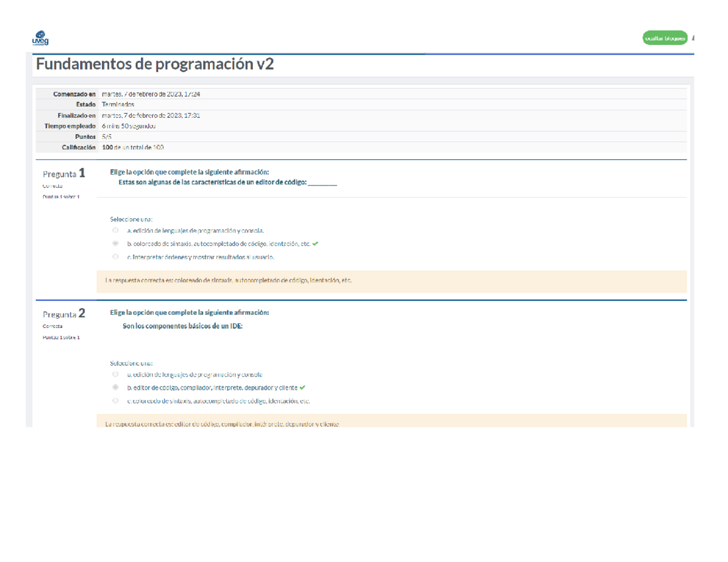
Task: Choose radio option c 'Interpretar órdenes' in Pregunta 1
Action: tap(115, 257)
